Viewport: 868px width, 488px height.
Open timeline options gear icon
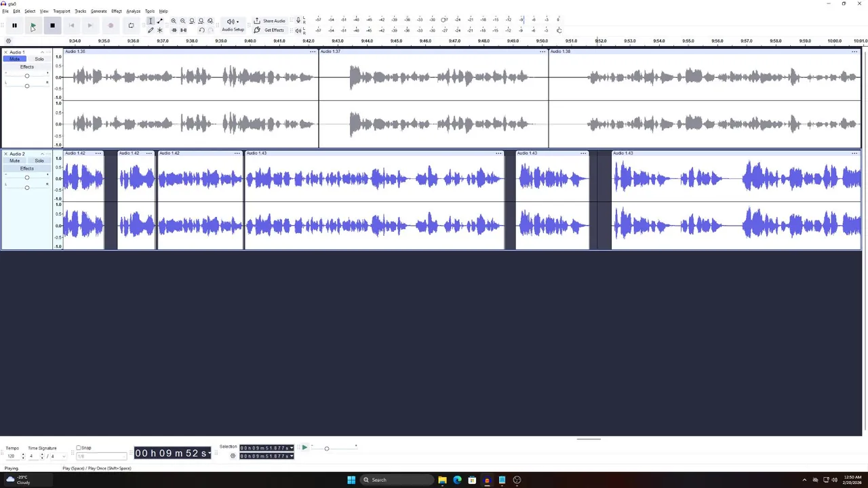(x=8, y=41)
